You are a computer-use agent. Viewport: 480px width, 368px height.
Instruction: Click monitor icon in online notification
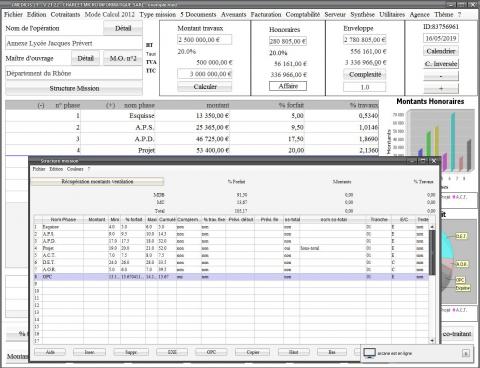[x=369, y=353]
